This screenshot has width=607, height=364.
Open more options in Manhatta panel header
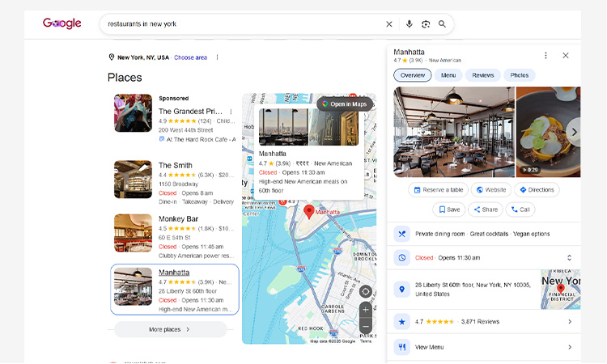coord(545,55)
